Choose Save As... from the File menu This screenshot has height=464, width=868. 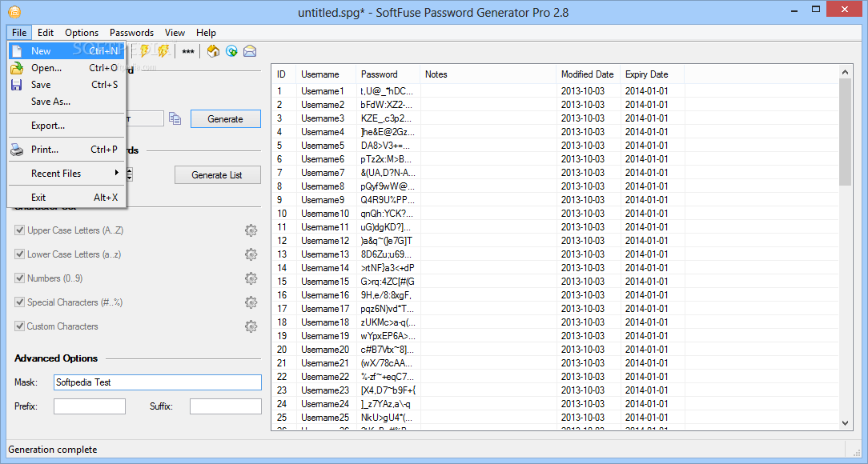[x=66, y=102]
